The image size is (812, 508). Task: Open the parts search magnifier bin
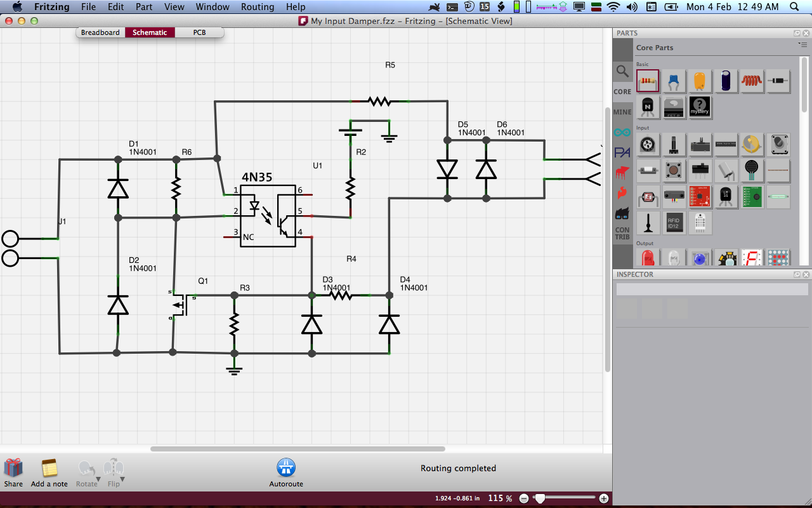click(622, 71)
